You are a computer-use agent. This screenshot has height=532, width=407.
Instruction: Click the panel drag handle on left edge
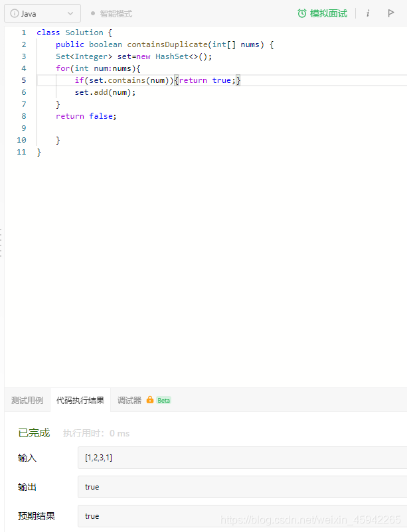point(1,243)
